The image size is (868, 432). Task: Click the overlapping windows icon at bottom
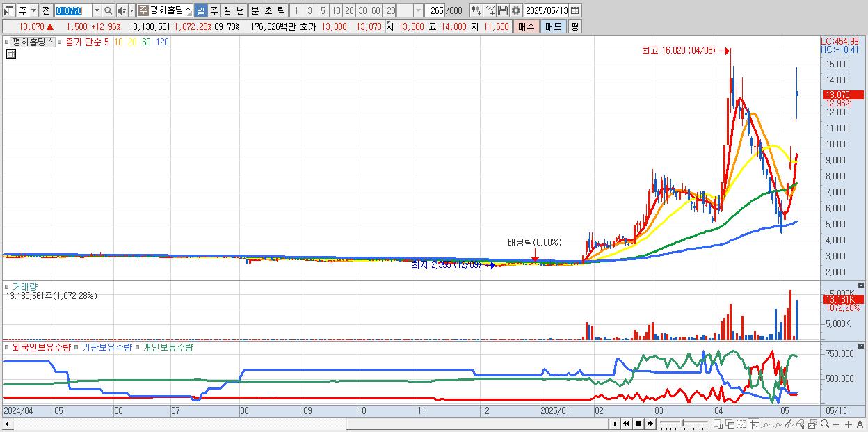730,424
